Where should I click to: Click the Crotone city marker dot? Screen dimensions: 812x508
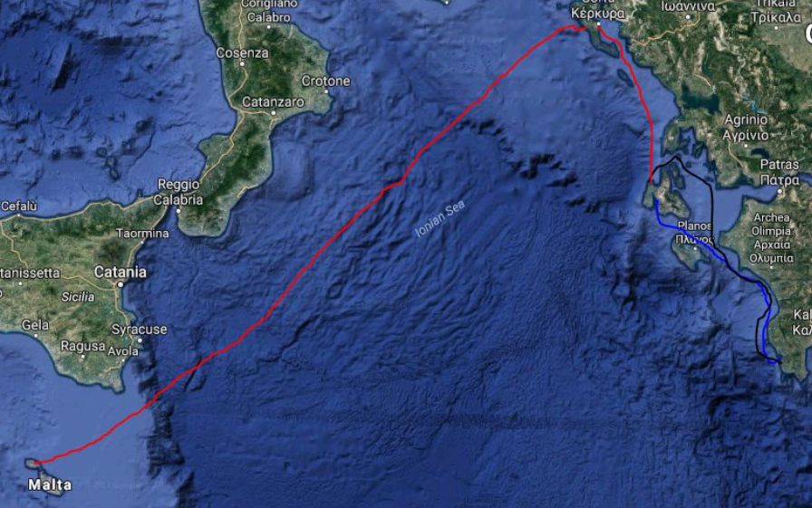[x=325, y=91]
